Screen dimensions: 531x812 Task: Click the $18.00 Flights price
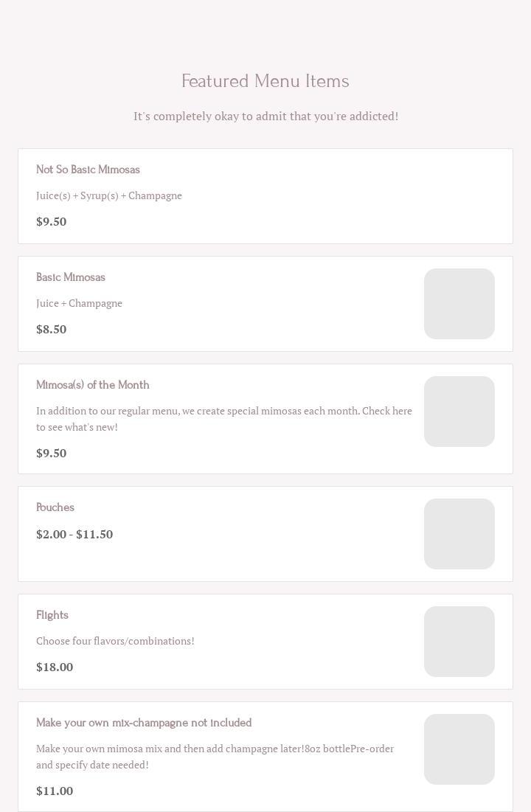click(55, 667)
